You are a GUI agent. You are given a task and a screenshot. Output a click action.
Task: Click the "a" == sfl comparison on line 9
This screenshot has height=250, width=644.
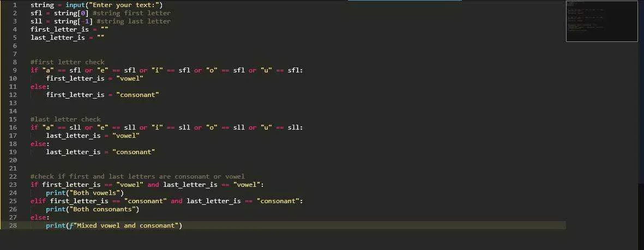coord(62,70)
